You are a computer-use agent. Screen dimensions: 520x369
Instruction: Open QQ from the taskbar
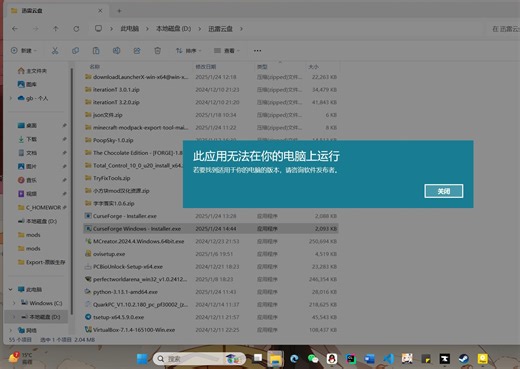[332, 359]
